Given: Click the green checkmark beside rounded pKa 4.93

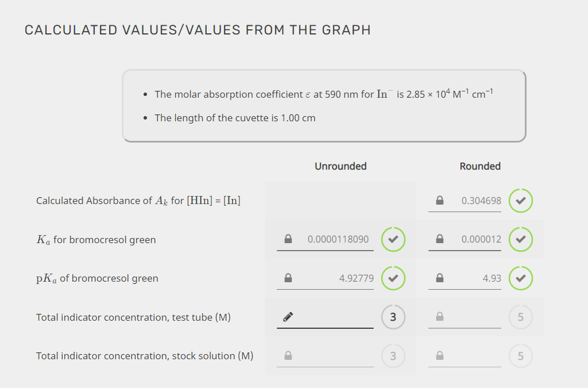Looking at the screenshot, I should (x=521, y=278).
